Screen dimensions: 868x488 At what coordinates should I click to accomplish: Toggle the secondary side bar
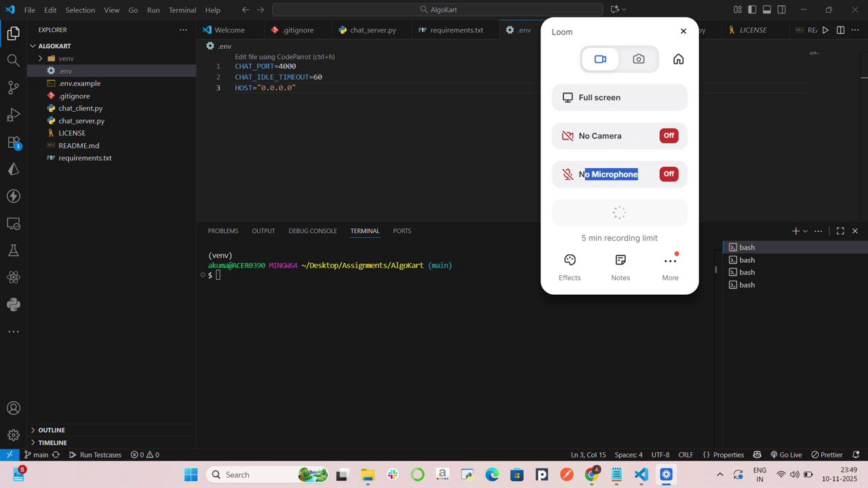pos(782,9)
